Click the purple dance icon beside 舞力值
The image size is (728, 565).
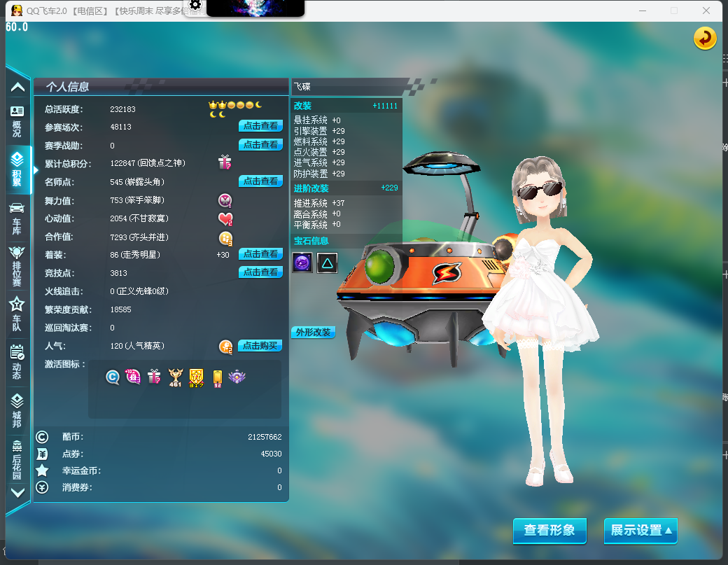coord(225,200)
